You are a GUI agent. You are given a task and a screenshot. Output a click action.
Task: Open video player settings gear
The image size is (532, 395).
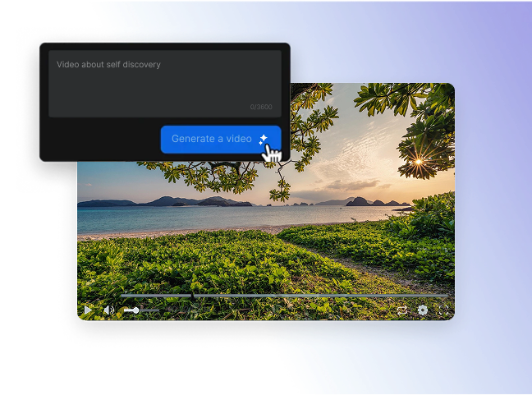click(x=423, y=310)
